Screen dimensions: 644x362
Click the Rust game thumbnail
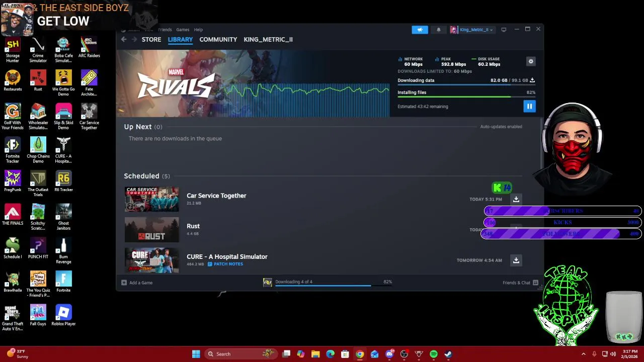point(151,230)
